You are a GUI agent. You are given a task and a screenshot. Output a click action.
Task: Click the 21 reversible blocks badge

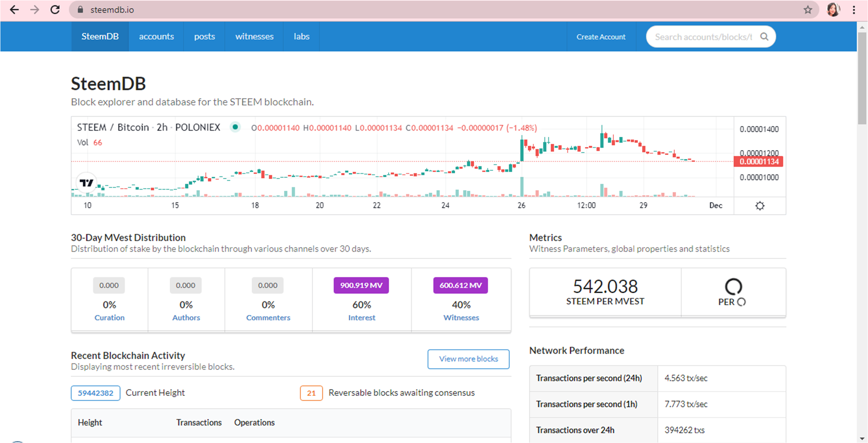click(x=311, y=393)
